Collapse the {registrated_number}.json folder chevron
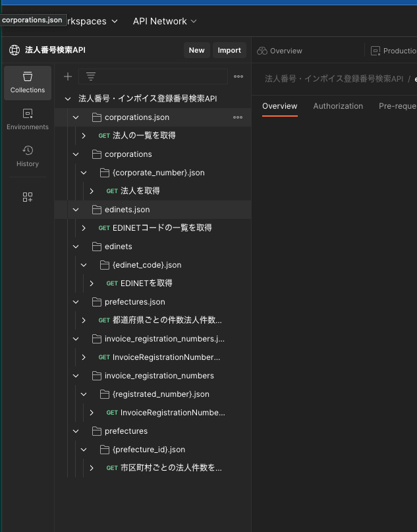417x532 pixels. 84,394
